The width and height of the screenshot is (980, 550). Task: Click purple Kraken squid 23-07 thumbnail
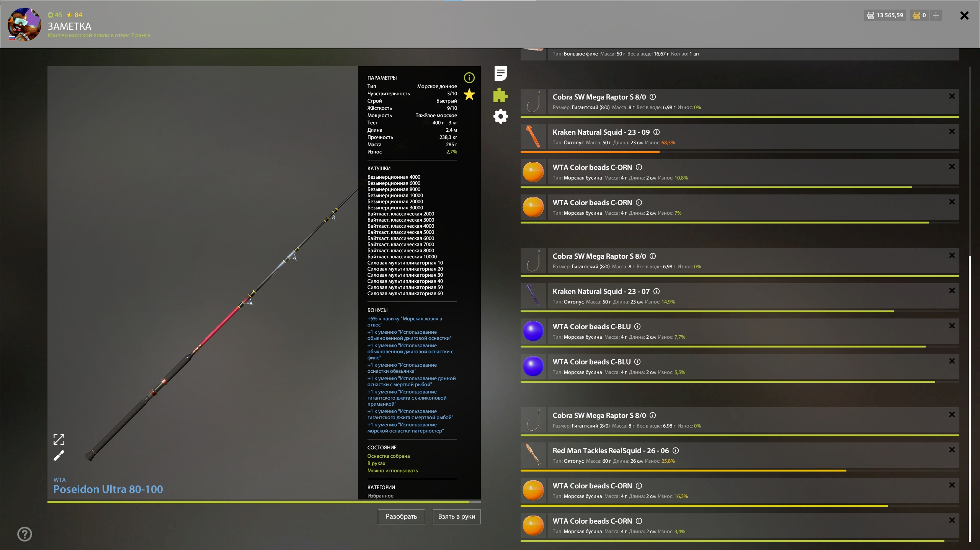[x=533, y=296]
